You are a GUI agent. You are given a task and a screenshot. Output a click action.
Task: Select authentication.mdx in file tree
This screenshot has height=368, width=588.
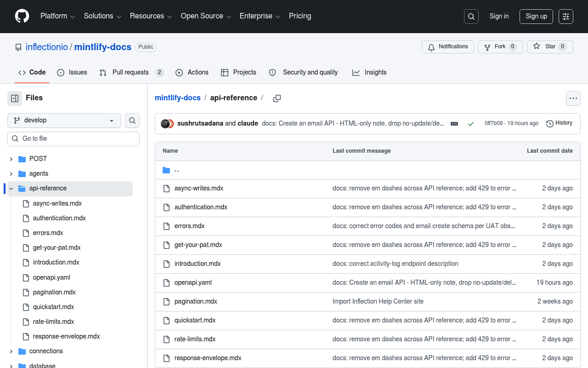59,218
